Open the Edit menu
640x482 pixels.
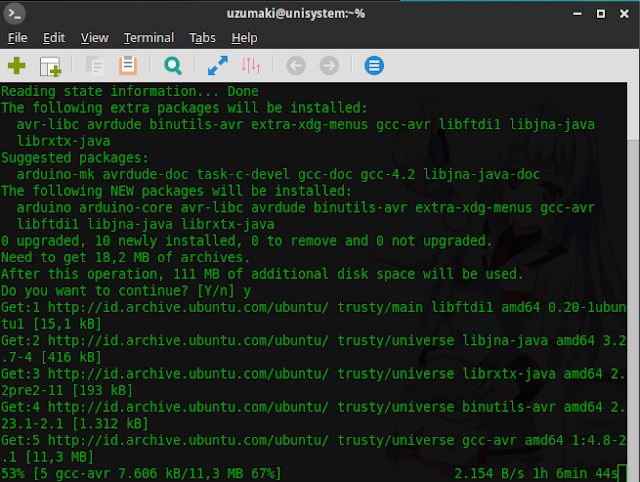pyautogui.click(x=54, y=38)
